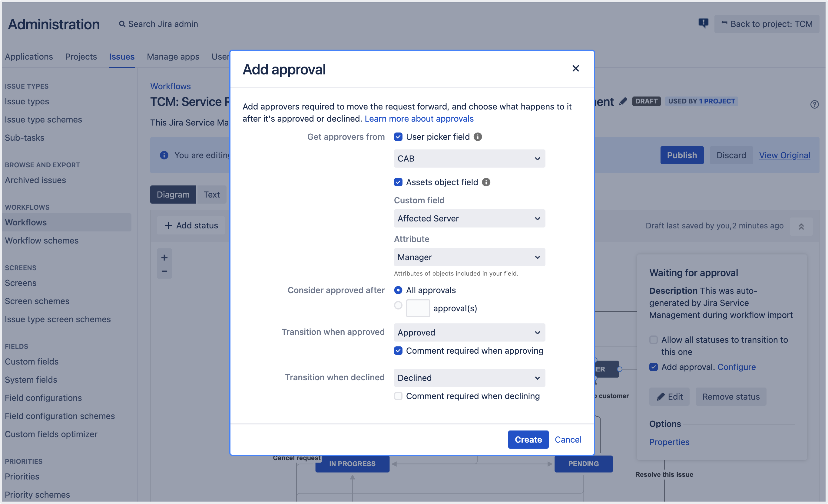Select the numbered approval(s) radio button
Screen dimensions: 828x504
398,305
